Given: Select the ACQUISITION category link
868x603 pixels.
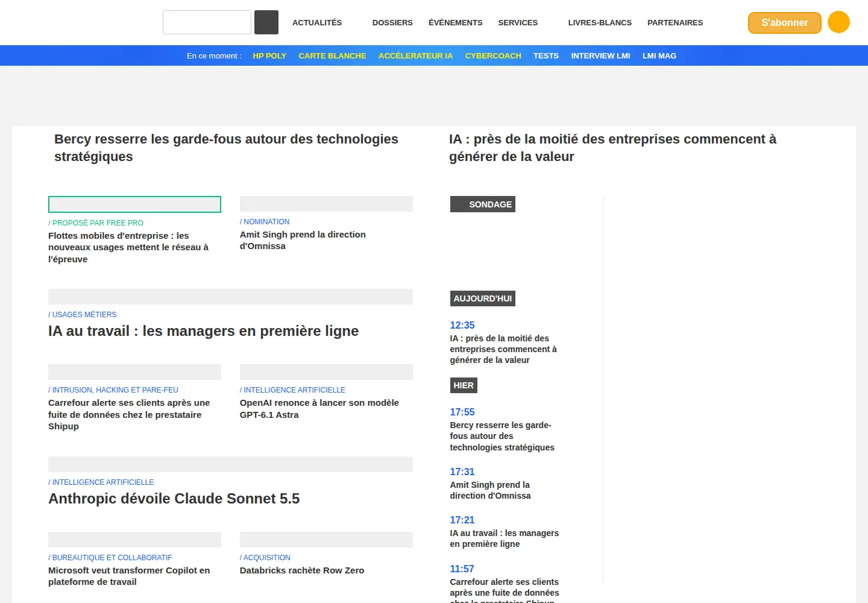Looking at the screenshot, I should 265,558.
